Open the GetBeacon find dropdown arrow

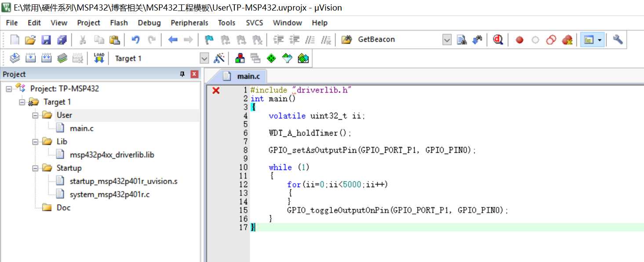pyautogui.click(x=447, y=40)
